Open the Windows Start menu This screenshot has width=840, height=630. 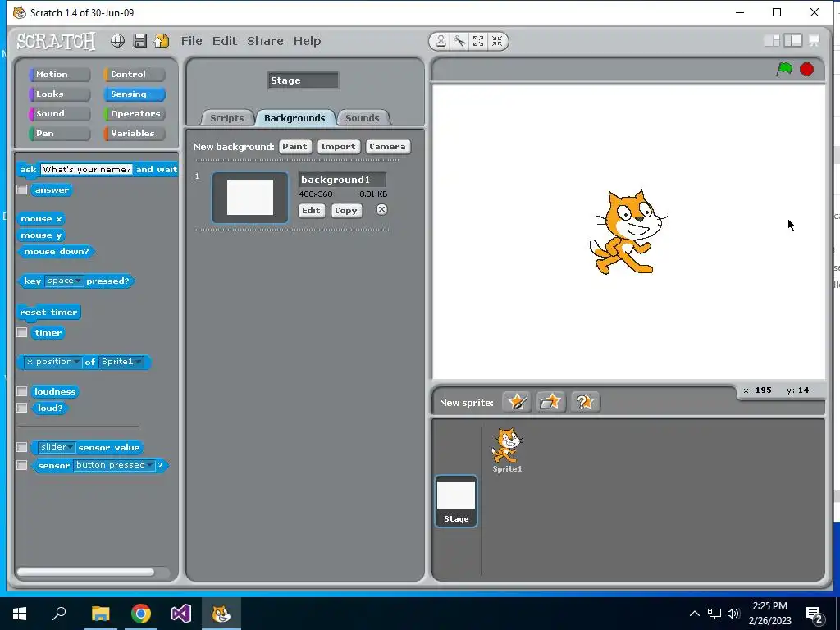[x=20, y=614]
